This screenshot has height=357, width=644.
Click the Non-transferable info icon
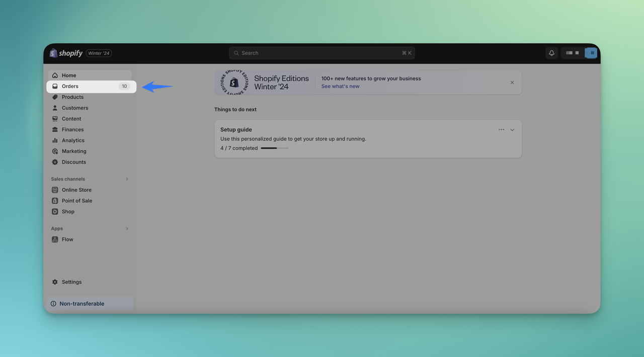tap(53, 304)
